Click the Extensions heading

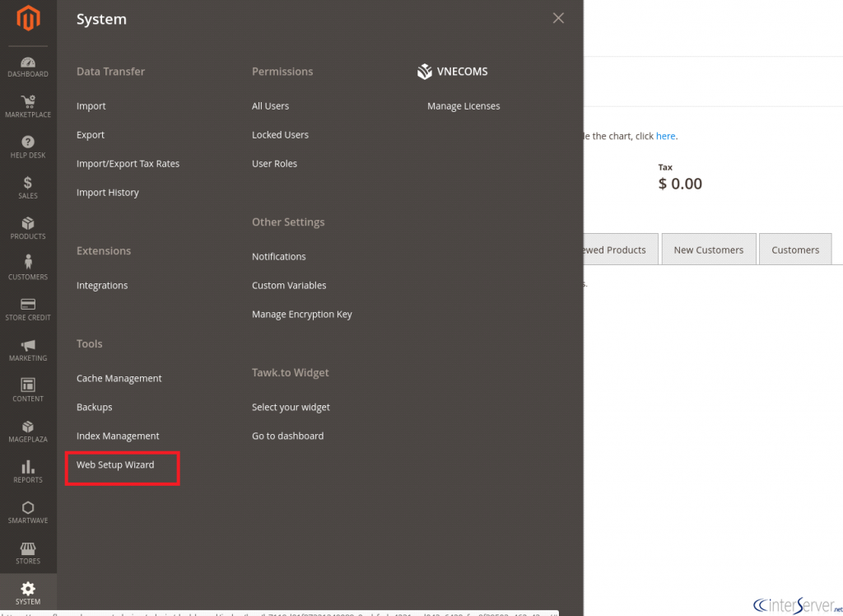104,250
